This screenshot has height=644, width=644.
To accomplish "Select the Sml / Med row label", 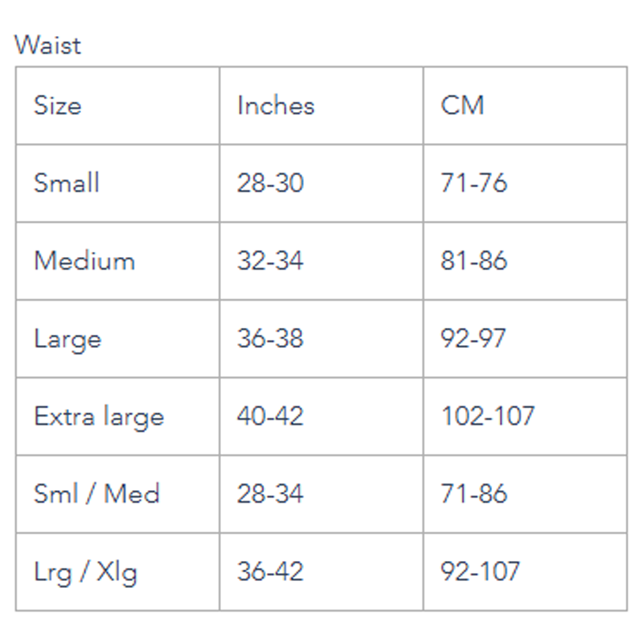I will (x=97, y=494).
